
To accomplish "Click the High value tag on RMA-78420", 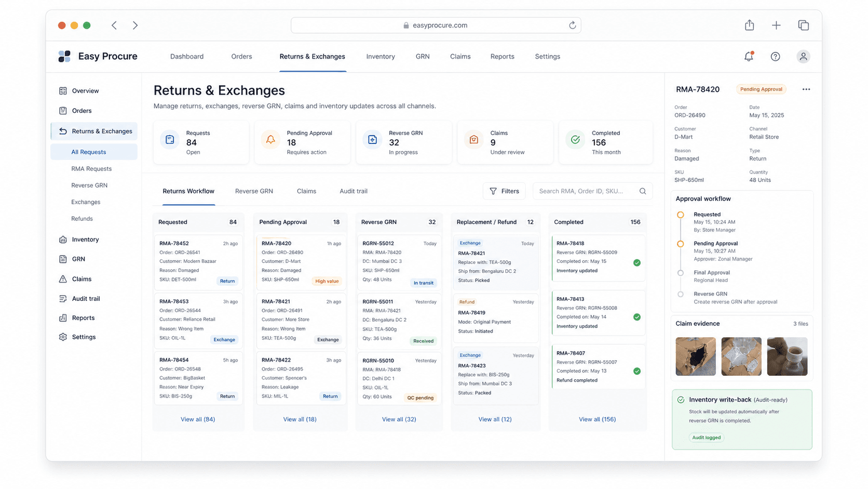I will pyautogui.click(x=327, y=281).
